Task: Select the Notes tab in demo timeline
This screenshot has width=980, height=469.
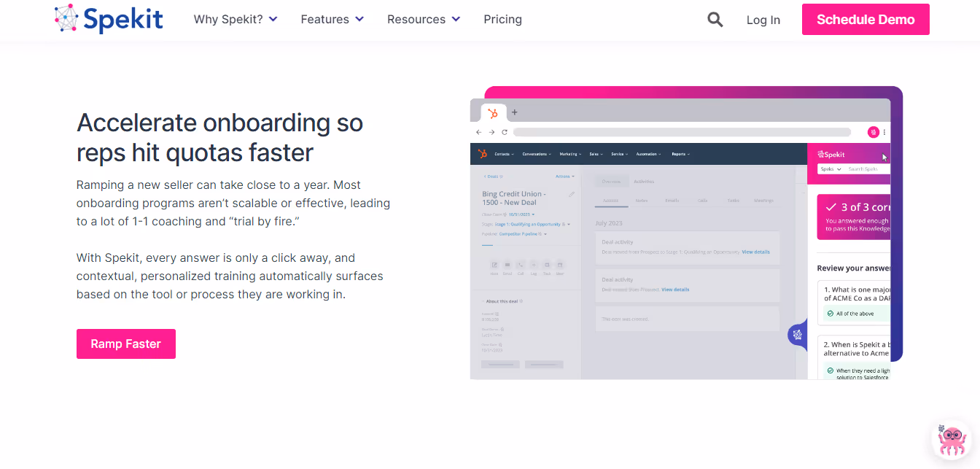Action: [x=642, y=200]
